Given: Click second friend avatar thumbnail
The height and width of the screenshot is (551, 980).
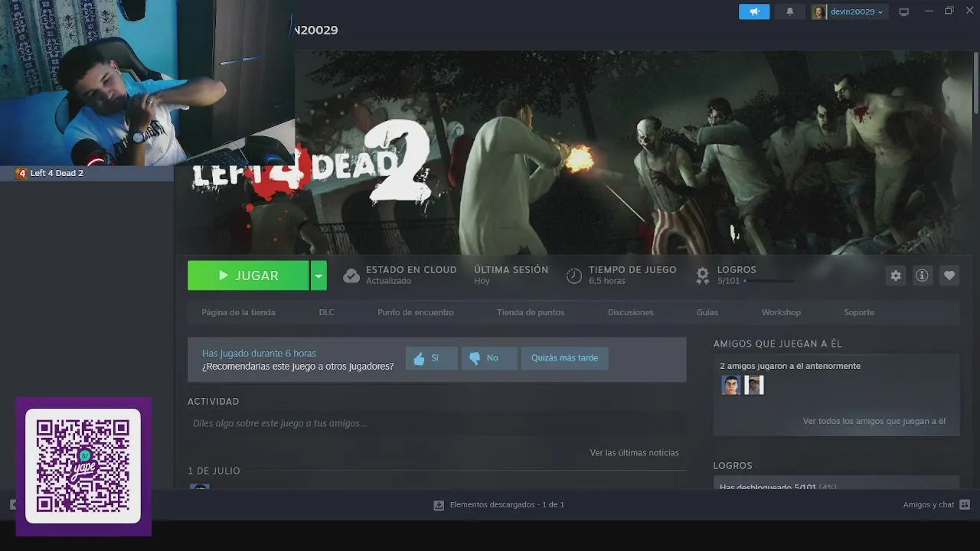Looking at the screenshot, I should [x=754, y=385].
